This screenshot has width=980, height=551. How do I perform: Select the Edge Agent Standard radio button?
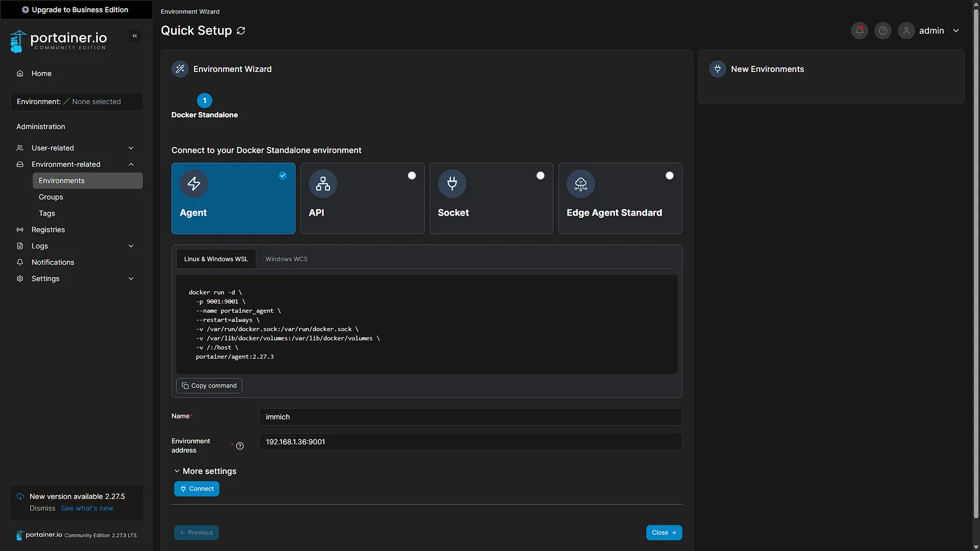tap(670, 176)
